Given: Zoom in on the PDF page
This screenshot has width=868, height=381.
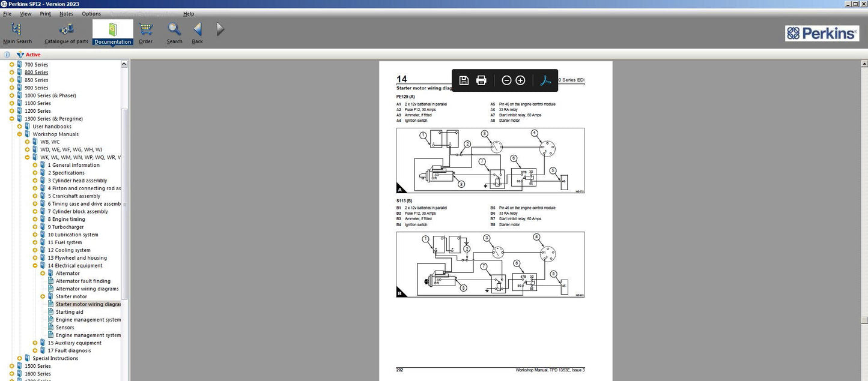Looking at the screenshot, I should (x=520, y=80).
